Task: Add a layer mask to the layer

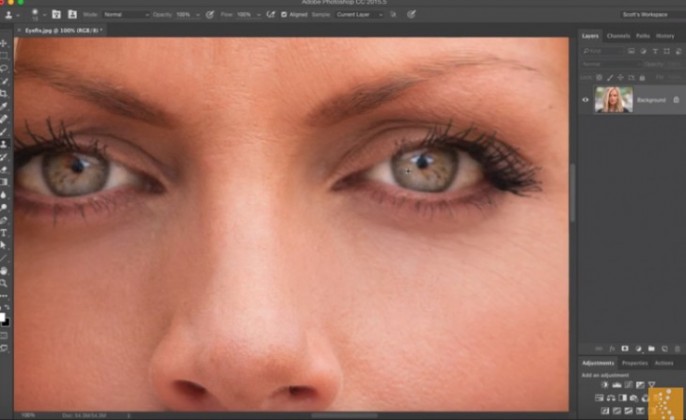Action: tap(624, 347)
